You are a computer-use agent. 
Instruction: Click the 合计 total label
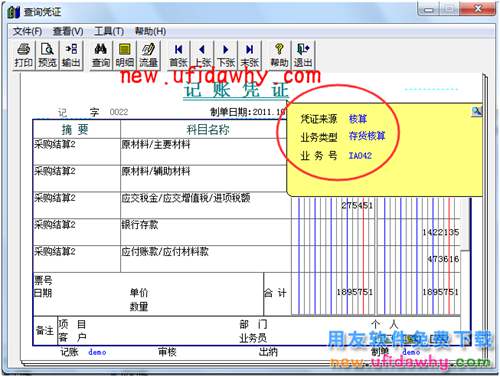[x=275, y=293]
